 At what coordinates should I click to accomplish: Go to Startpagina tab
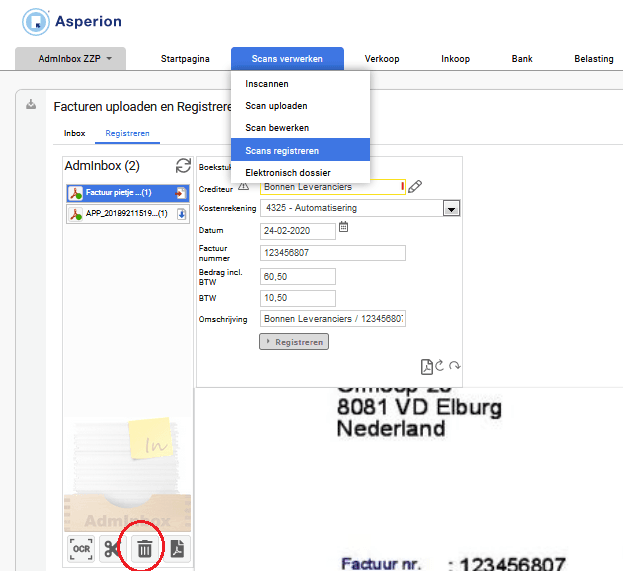coord(185,59)
